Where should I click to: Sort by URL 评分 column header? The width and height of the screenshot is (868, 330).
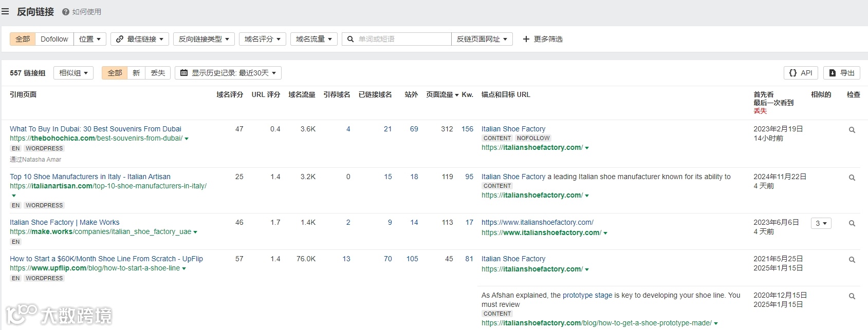tap(266, 94)
